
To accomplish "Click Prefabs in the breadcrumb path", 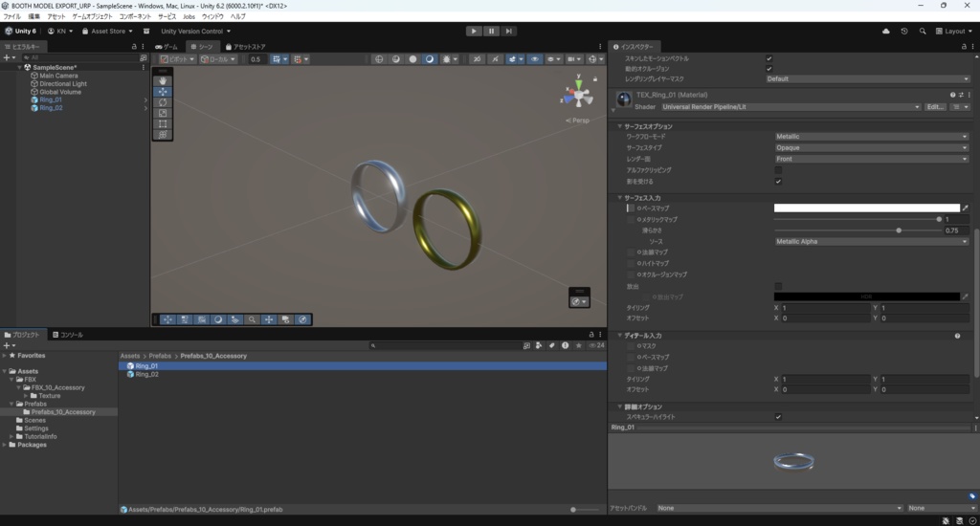I will (x=160, y=356).
